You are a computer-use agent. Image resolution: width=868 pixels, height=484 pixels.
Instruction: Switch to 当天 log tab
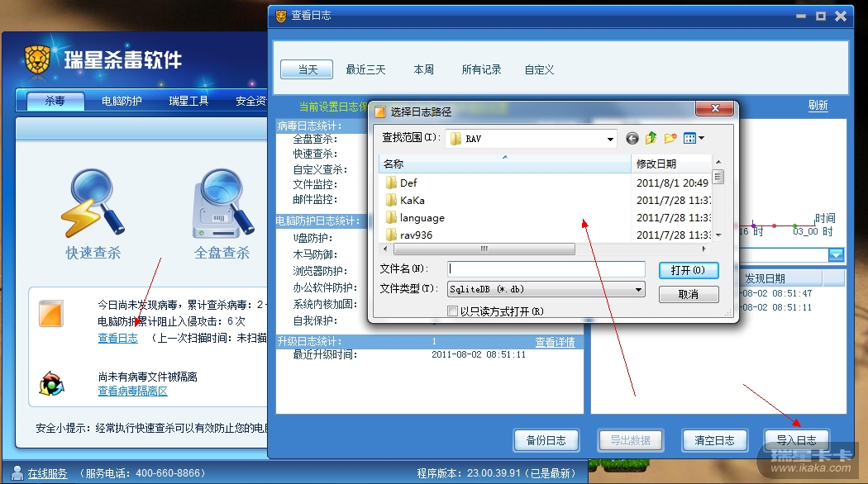(x=307, y=69)
